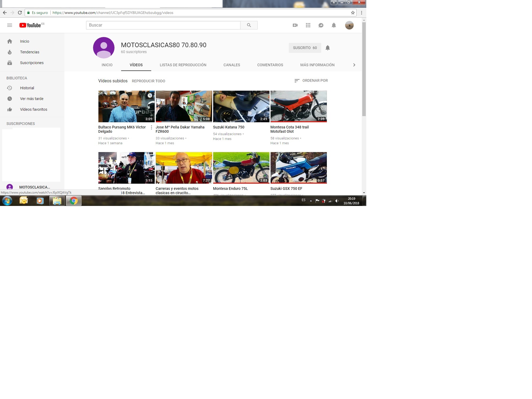Open Chrome three-dot menu

(361, 13)
